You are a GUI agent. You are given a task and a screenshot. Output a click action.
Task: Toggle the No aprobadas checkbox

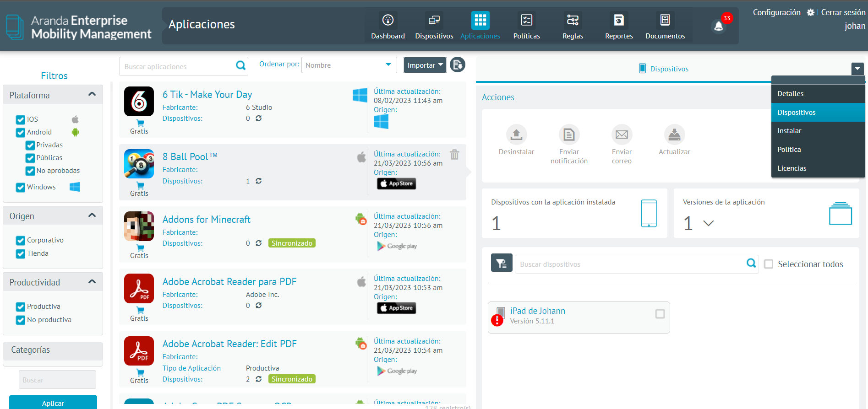tap(30, 171)
